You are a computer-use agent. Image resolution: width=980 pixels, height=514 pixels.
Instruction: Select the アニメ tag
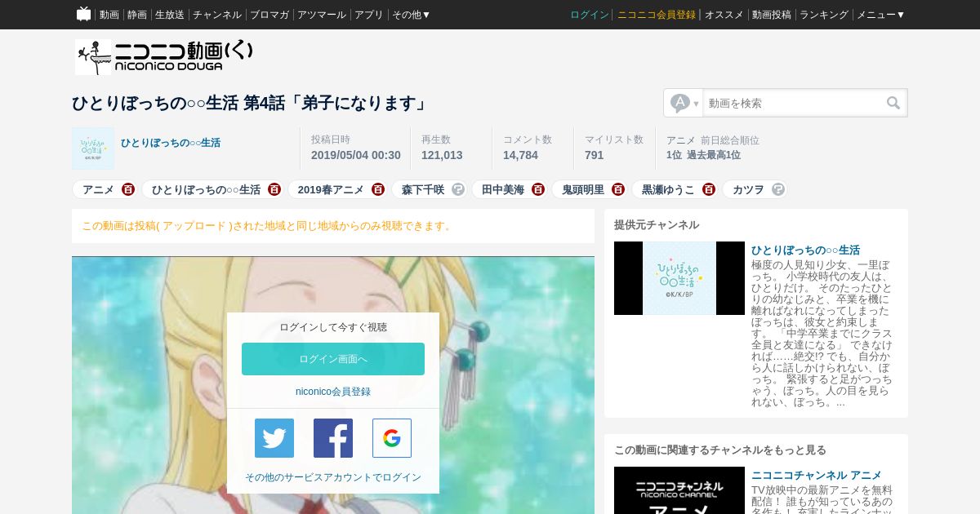pyautogui.click(x=98, y=189)
